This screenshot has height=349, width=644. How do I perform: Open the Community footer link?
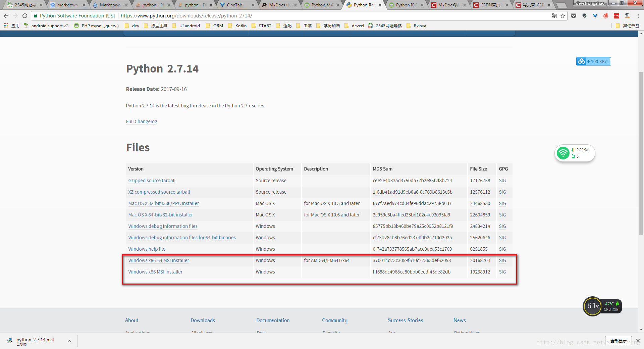[x=335, y=320]
